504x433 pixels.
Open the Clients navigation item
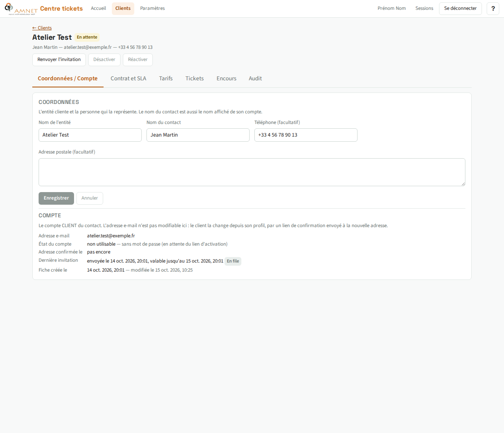point(123,8)
